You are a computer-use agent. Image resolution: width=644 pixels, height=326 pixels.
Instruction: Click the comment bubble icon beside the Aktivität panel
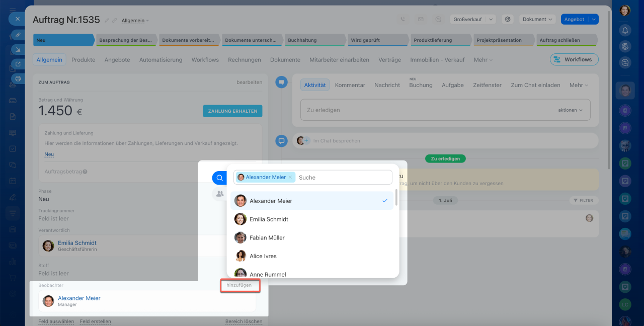[281, 82]
